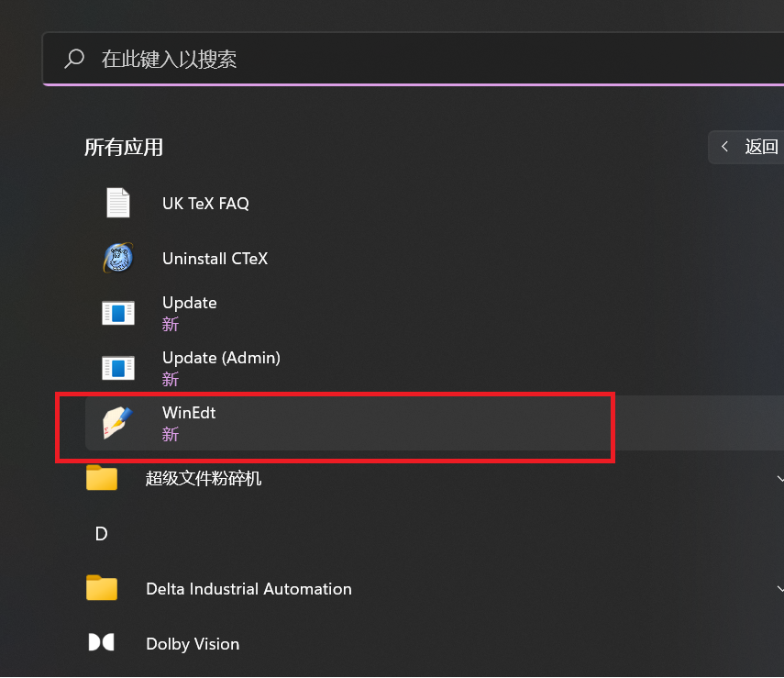Click the UK TeX FAQ document icon

tap(118, 203)
